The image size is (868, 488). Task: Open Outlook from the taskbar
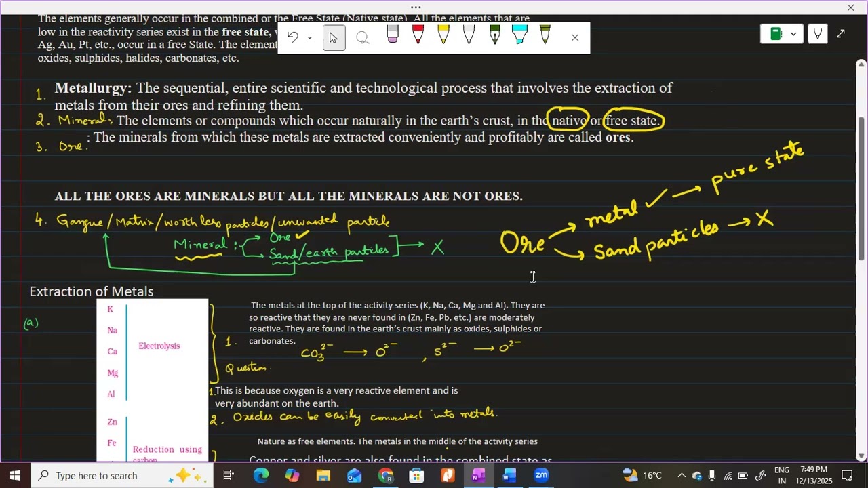(355, 476)
